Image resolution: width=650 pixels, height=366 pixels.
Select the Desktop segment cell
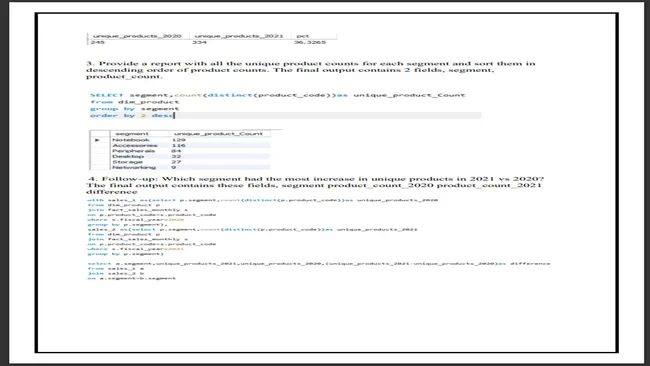[x=128, y=156]
